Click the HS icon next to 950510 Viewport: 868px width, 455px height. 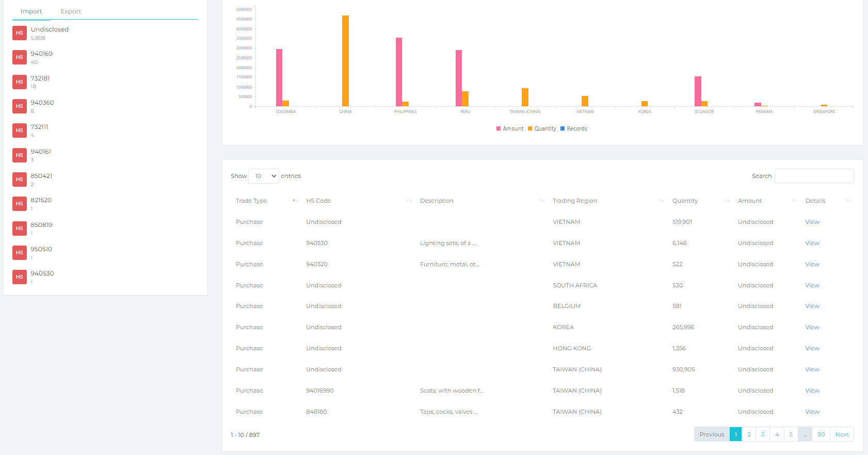(x=20, y=253)
